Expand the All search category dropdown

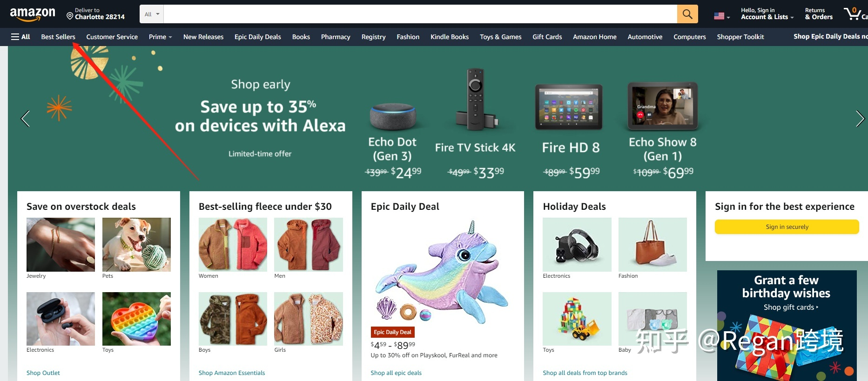[x=152, y=14]
